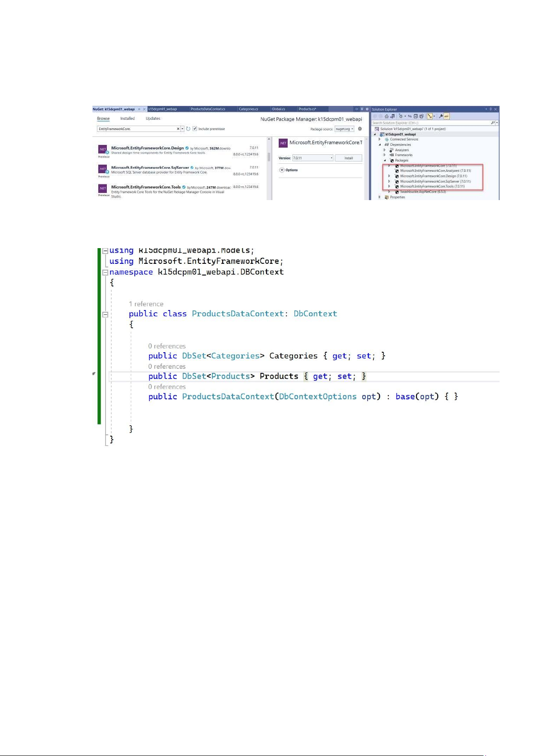Click the Install button

pos(349,158)
